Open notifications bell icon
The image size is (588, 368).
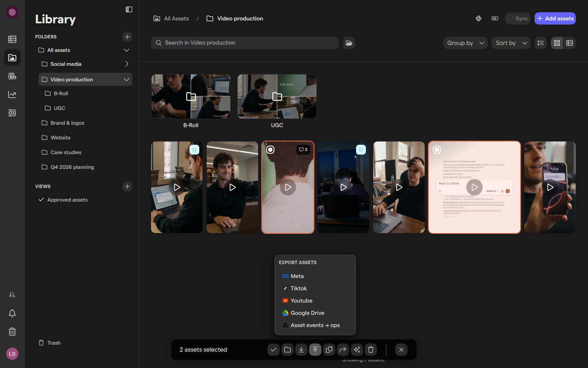pos(12,313)
